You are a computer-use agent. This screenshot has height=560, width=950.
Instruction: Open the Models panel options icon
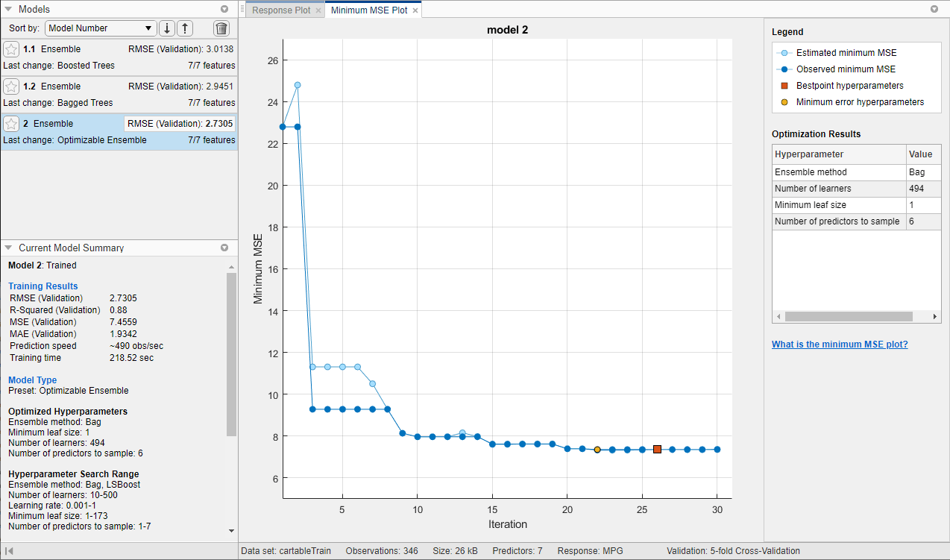[224, 9]
